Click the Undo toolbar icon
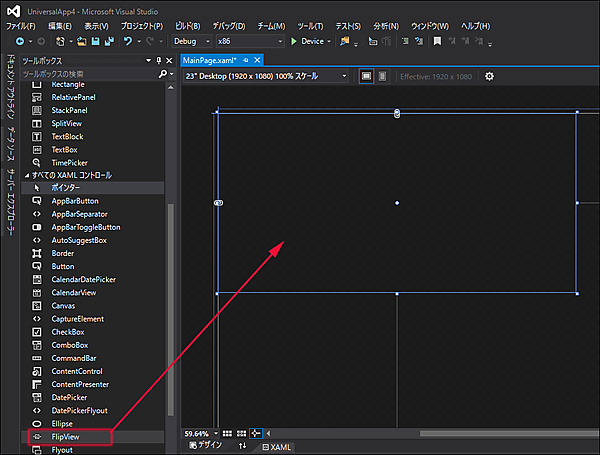600x455 pixels. tap(128, 42)
